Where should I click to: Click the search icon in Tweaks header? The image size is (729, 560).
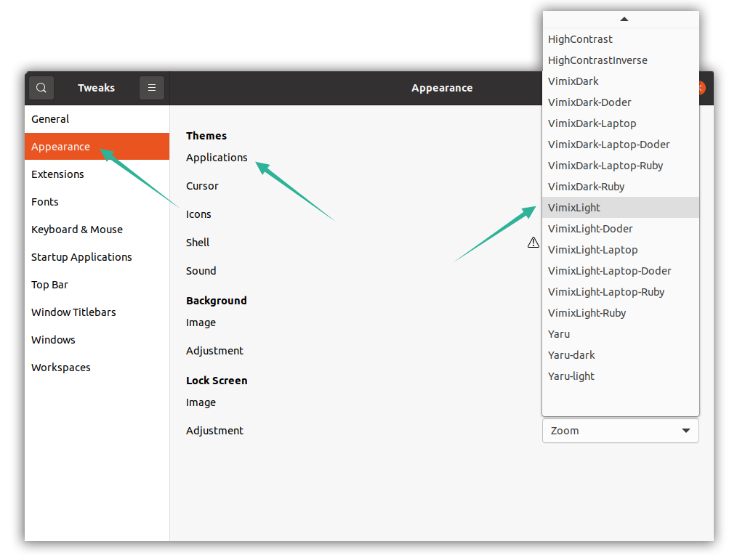point(41,88)
